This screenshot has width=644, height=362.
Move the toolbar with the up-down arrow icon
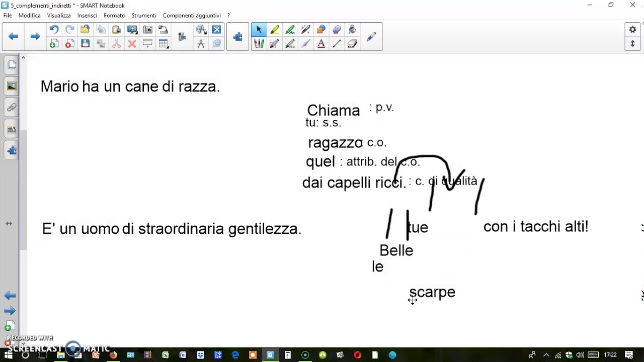[x=632, y=44]
